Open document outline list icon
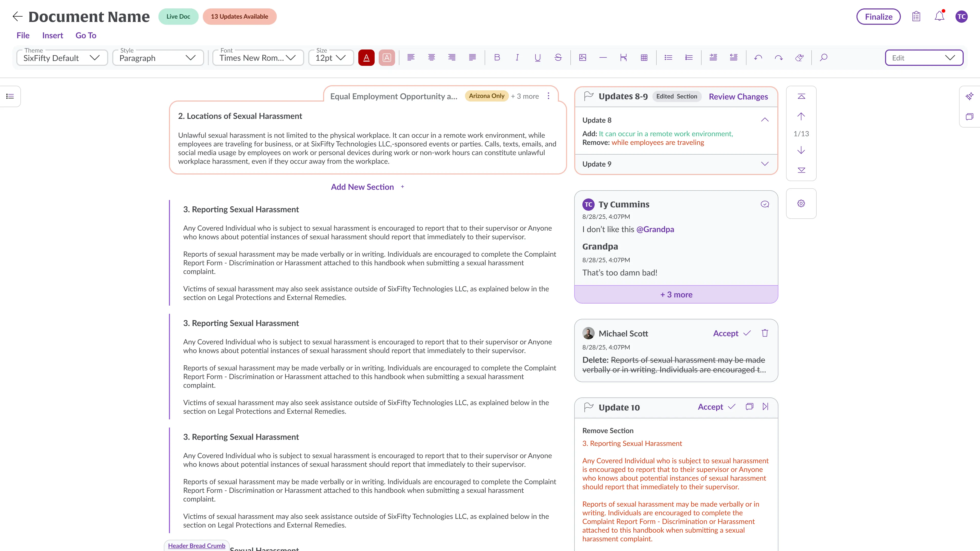The image size is (980, 551). click(10, 96)
